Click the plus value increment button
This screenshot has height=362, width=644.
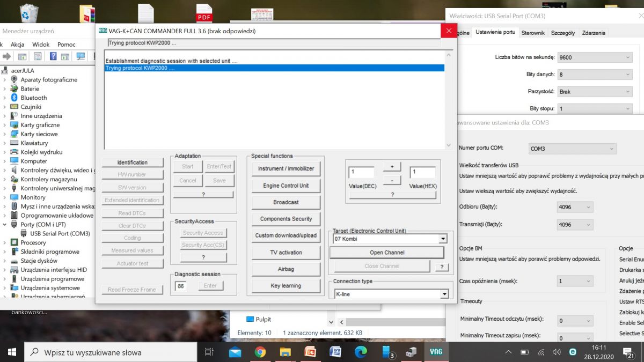pyautogui.click(x=392, y=167)
